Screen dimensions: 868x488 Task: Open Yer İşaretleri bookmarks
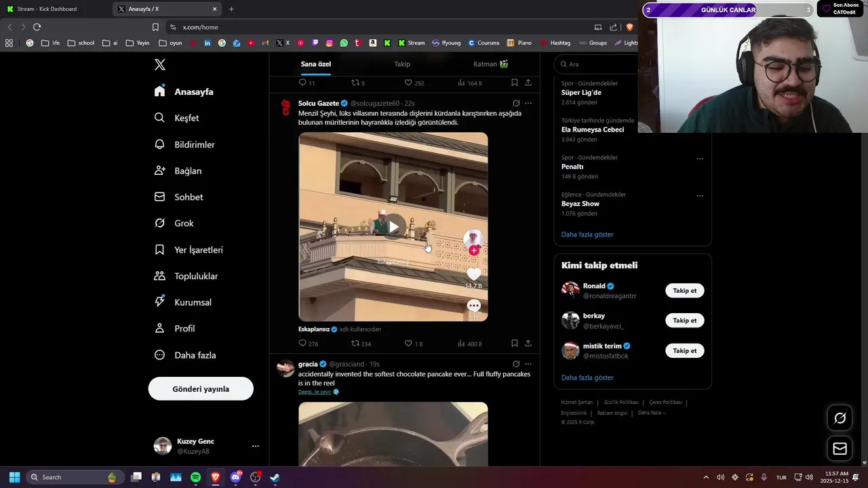pos(189,249)
